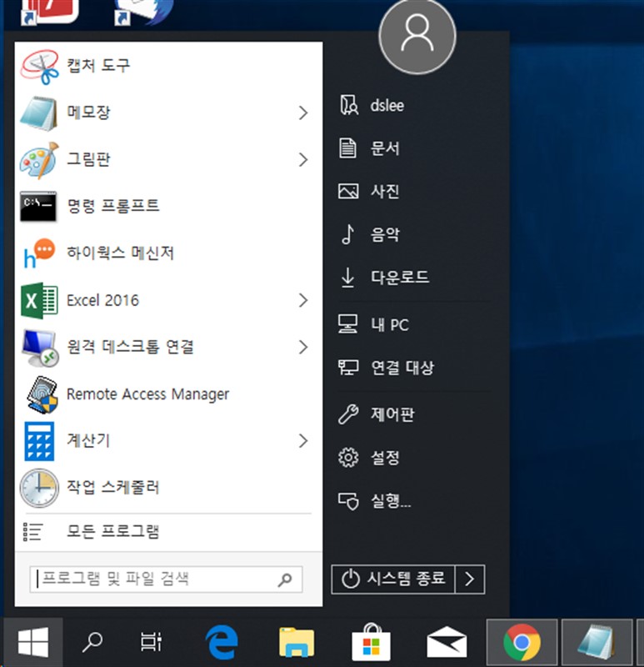Expand the Excel 2016 recent files arrow

point(303,300)
